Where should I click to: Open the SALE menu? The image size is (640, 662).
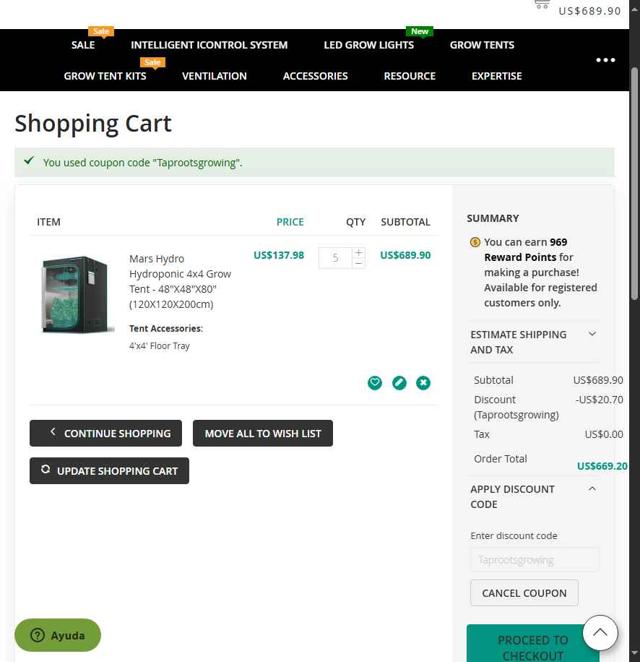pyautogui.click(x=83, y=45)
